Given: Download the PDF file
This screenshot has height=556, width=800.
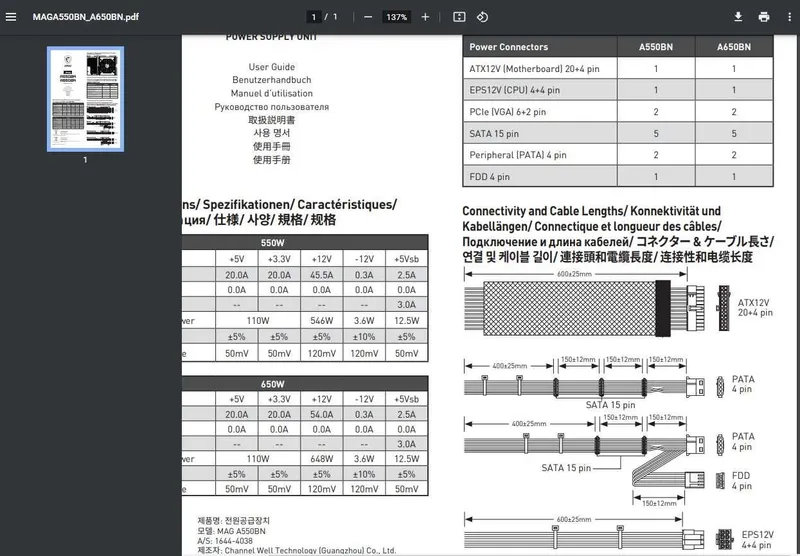Looking at the screenshot, I should pos(738,17).
